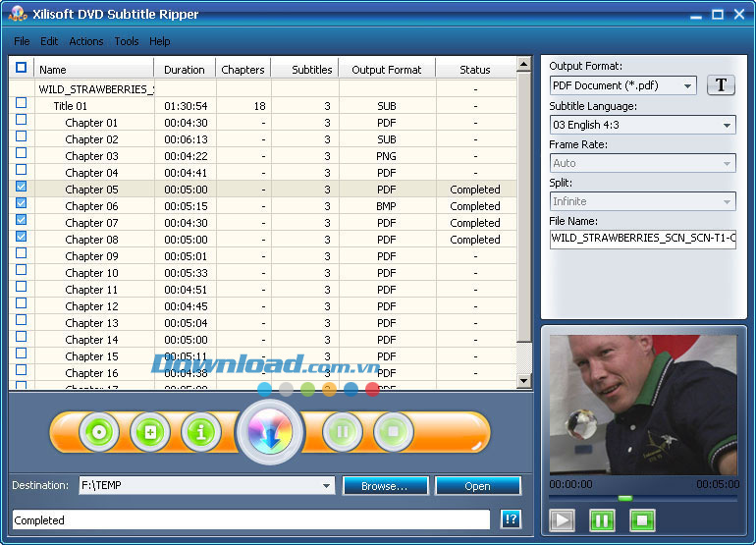756x545 pixels.
Task: Click the File Name input field
Action: [643, 239]
